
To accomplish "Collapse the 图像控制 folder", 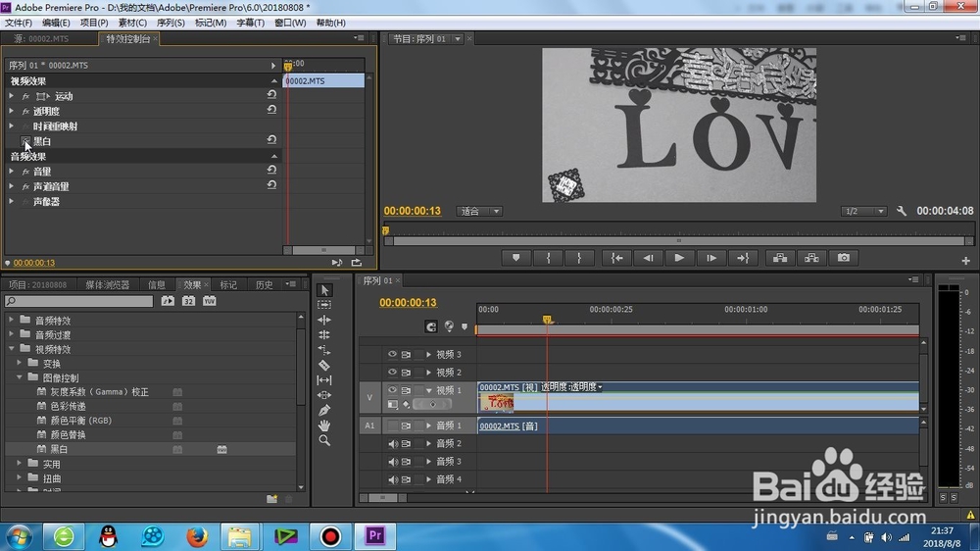I will tap(20, 377).
